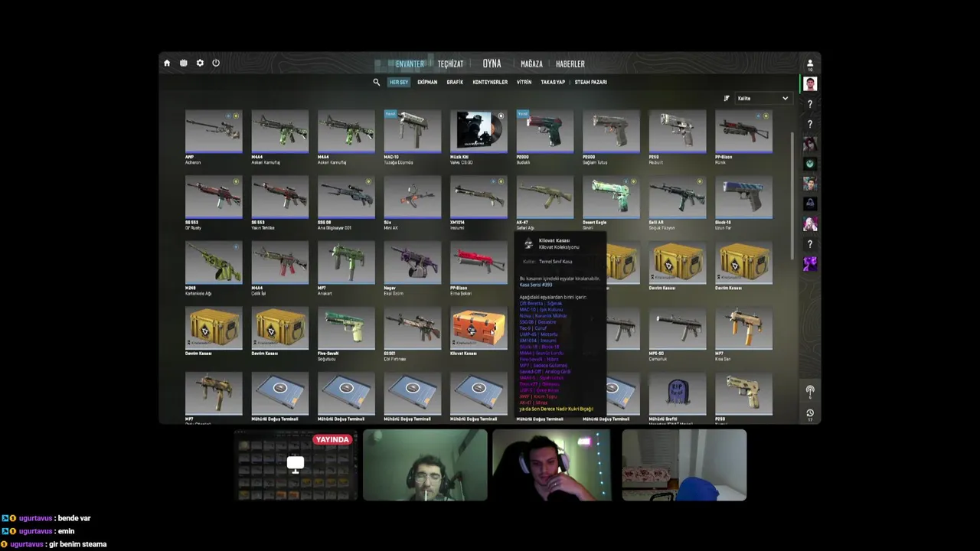980x551 pixels.
Task: Switch to the TEÇHİZAT tab
Action: (x=450, y=64)
